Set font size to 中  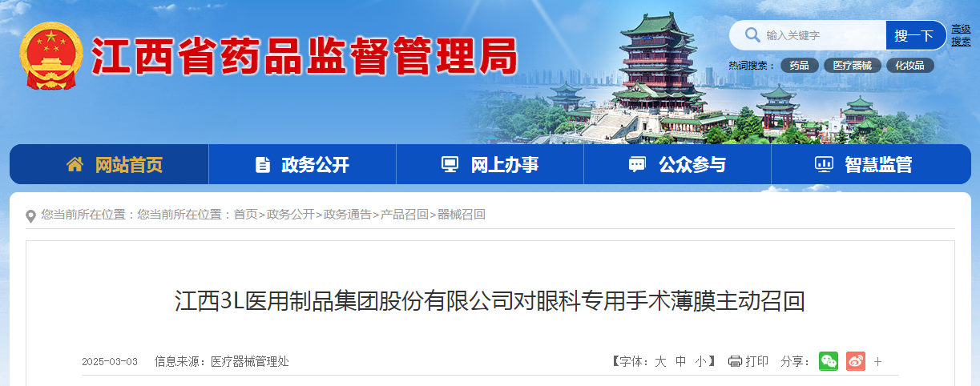coord(680,362)
